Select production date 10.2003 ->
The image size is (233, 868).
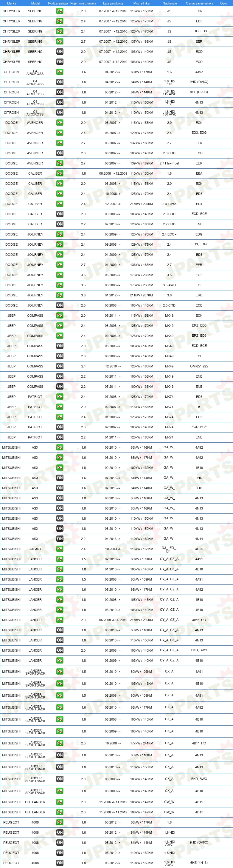[113, 549]
